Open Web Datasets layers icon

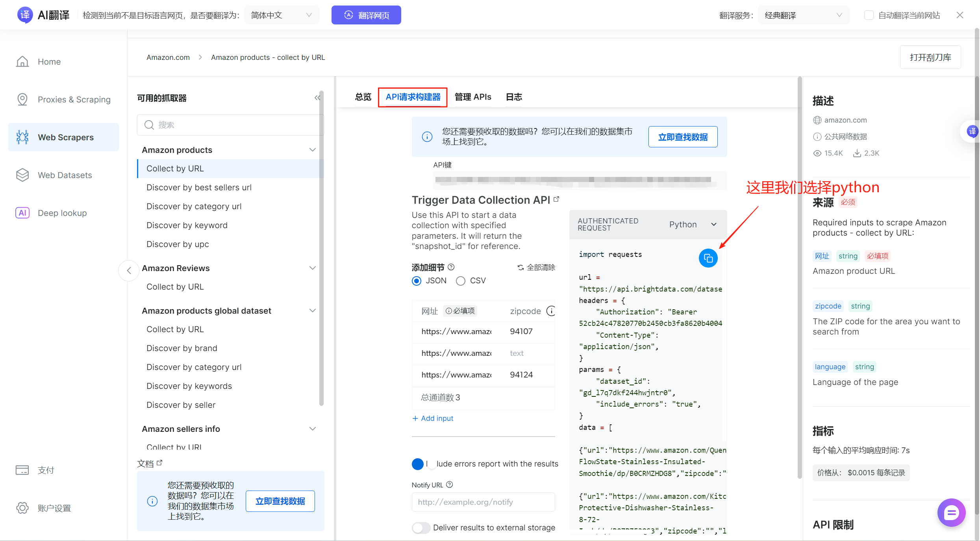[22, 175]
